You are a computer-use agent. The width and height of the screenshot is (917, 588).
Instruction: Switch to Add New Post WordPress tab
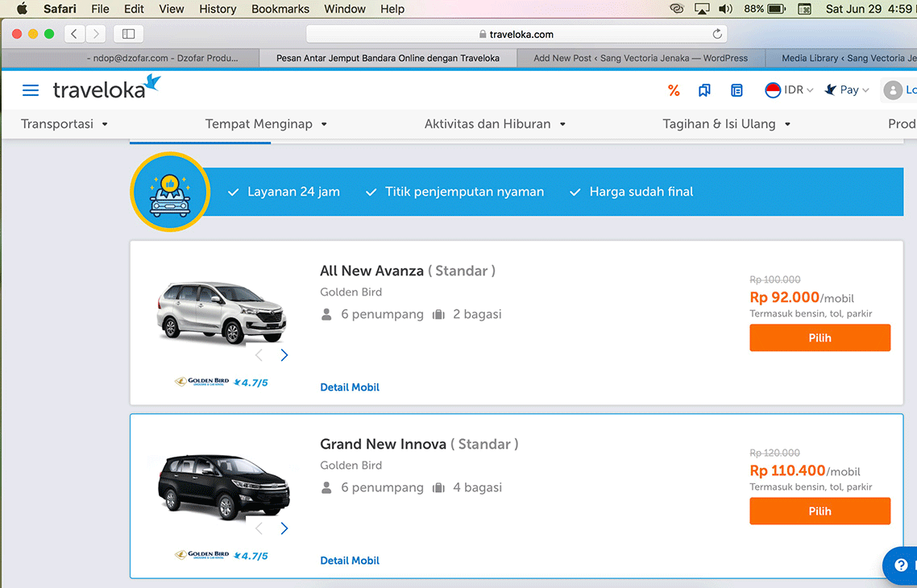point(641,58)
